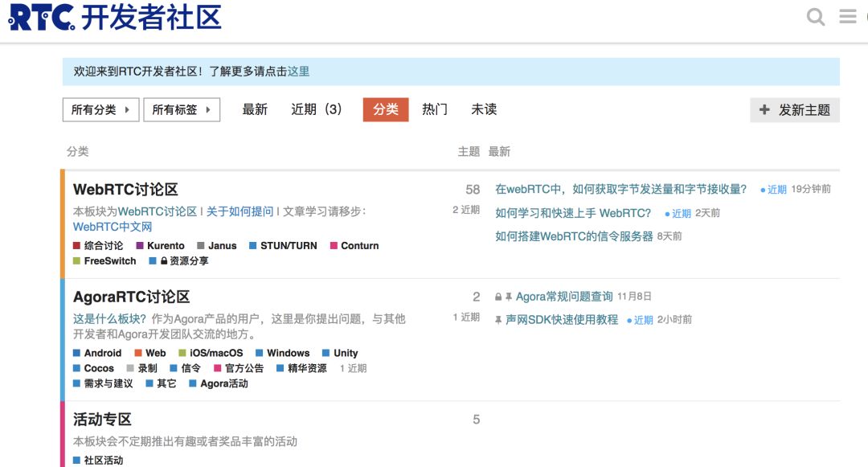The width and height of the screenshot is (868, 467).
Task: Open topic 如何搭建WebRTC的信令服务器
Action: (x=574, y=236)
